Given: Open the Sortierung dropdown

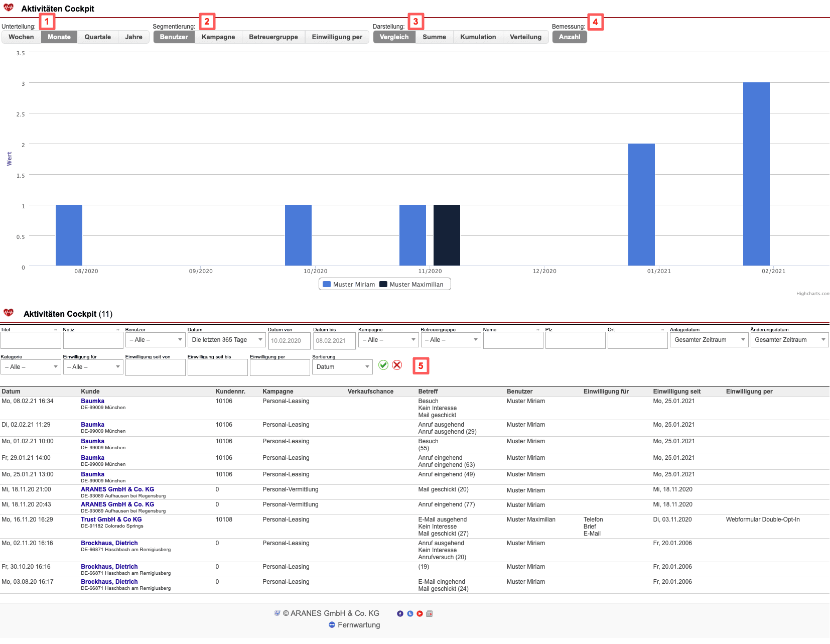Looking at the screenshot, I should [342, 367].
